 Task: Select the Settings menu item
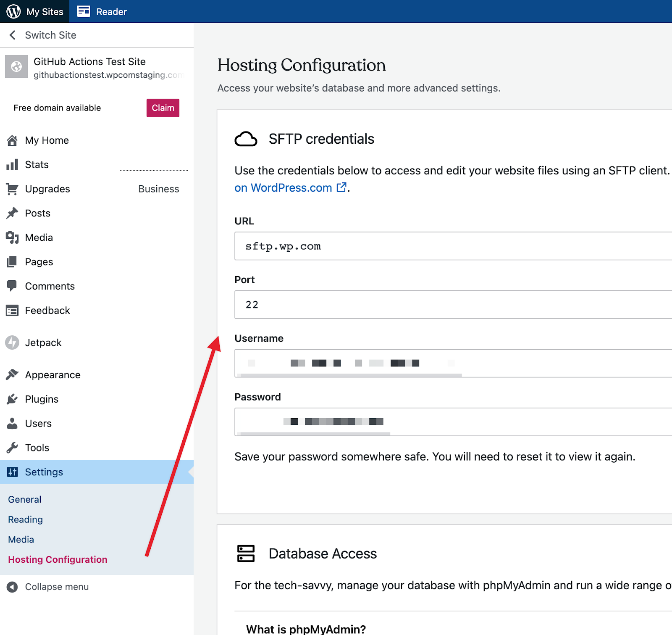(x=97, y=472)
